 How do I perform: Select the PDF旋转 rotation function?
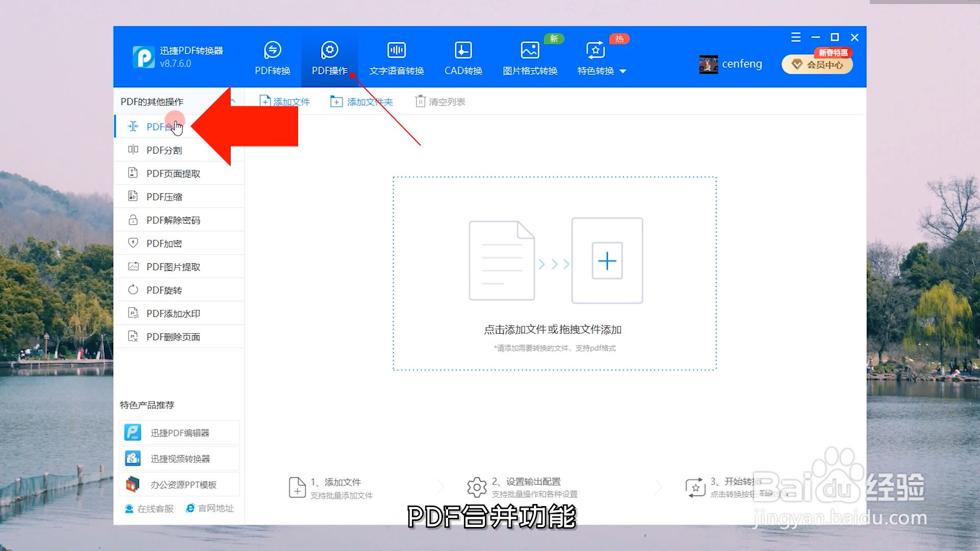pos(164,290)
